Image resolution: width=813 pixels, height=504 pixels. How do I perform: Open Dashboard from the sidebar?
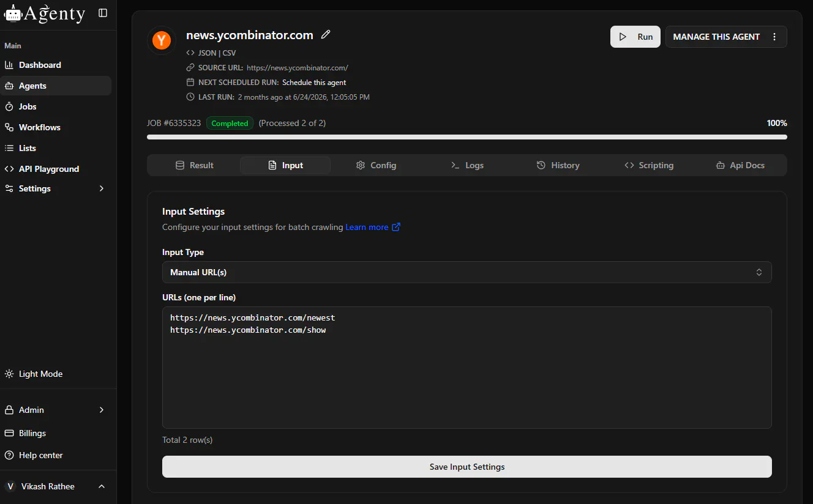pos(56,65)
